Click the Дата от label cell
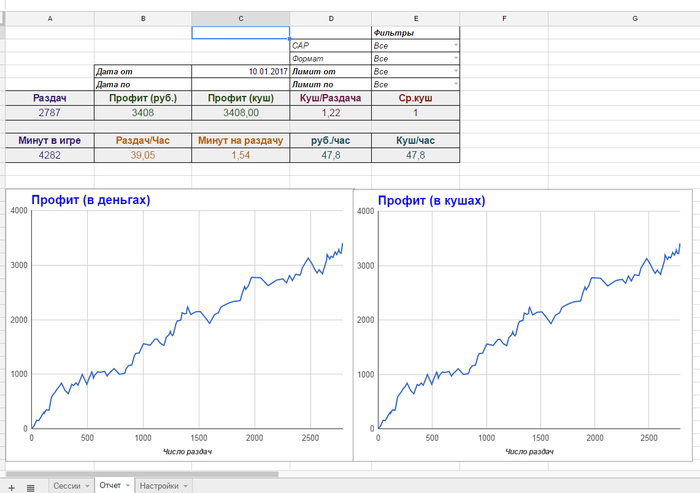 click(x=143, y=71)
